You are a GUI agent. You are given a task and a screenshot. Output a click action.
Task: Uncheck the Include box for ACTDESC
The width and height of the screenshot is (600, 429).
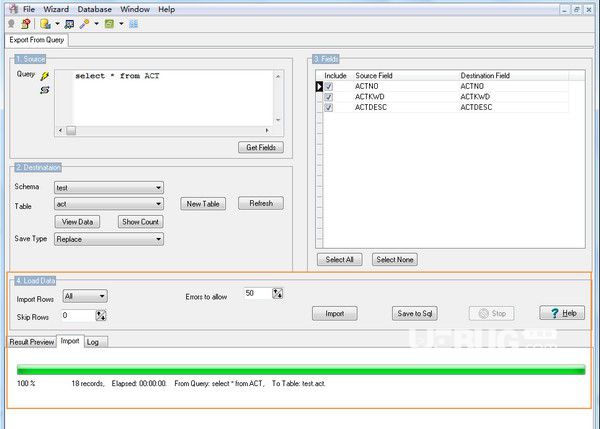[328, 108]
